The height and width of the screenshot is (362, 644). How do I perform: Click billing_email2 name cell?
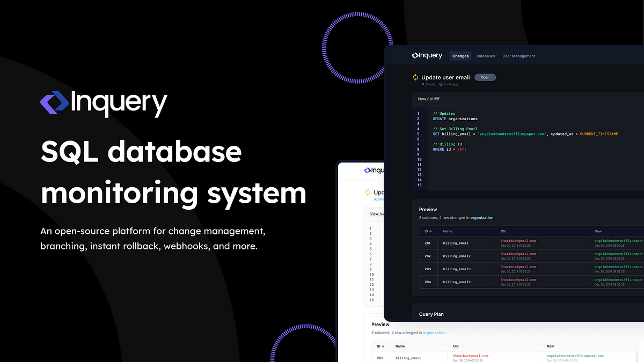(457, 256)
